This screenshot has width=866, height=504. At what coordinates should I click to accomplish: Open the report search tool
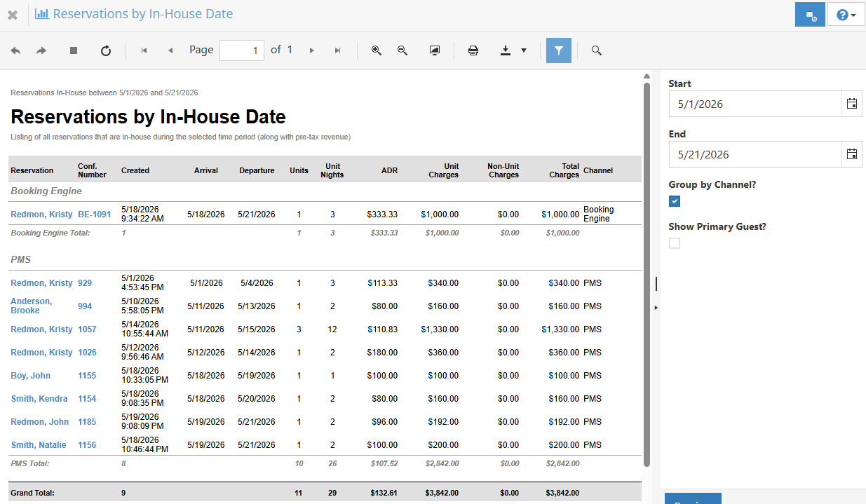[597, 50]
